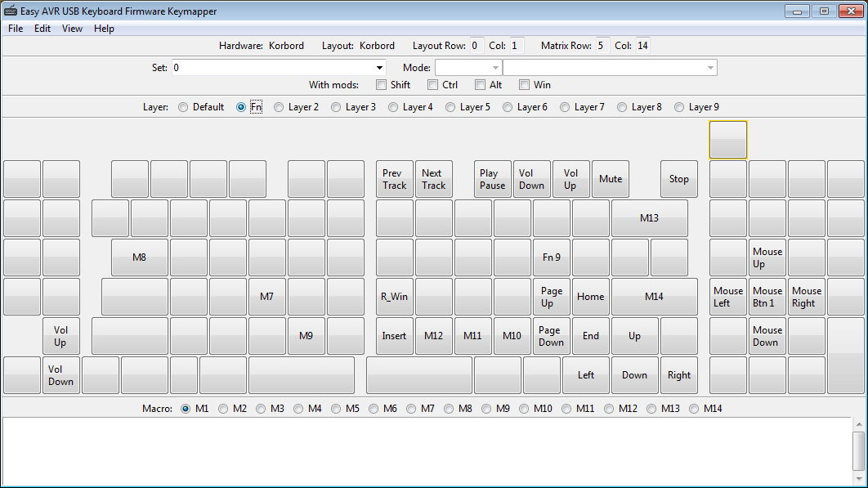
Task: Select the wide M14 key
Action: click(x=655, y=297)
